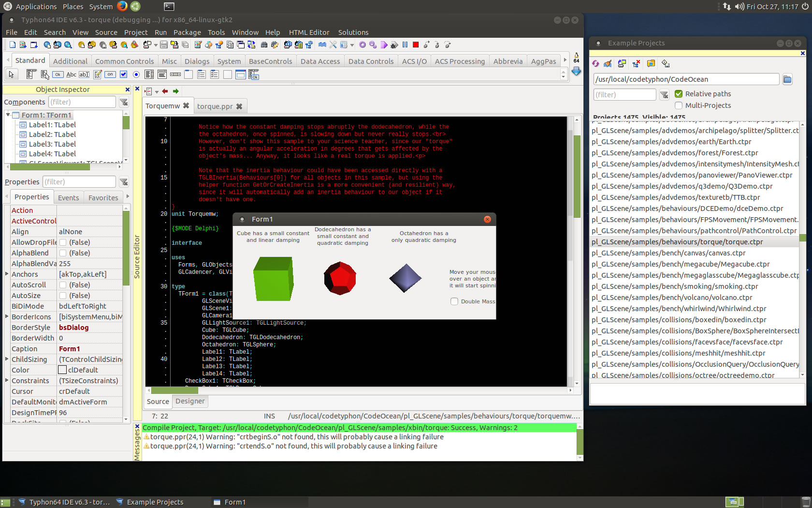The image size is (812, 508).
Task: Select torque.ctpr in the Example Projects list
Action: point(694,242)
